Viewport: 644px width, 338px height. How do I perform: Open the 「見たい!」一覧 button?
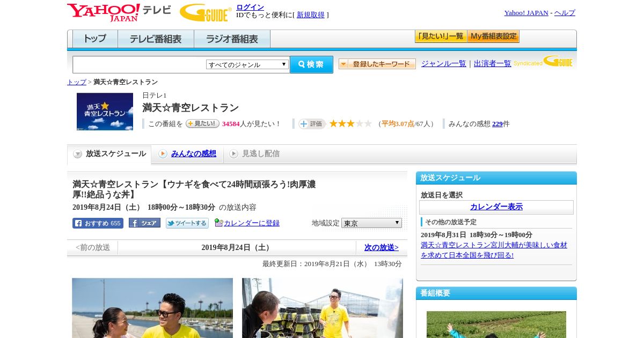click(x=441, y=36)
